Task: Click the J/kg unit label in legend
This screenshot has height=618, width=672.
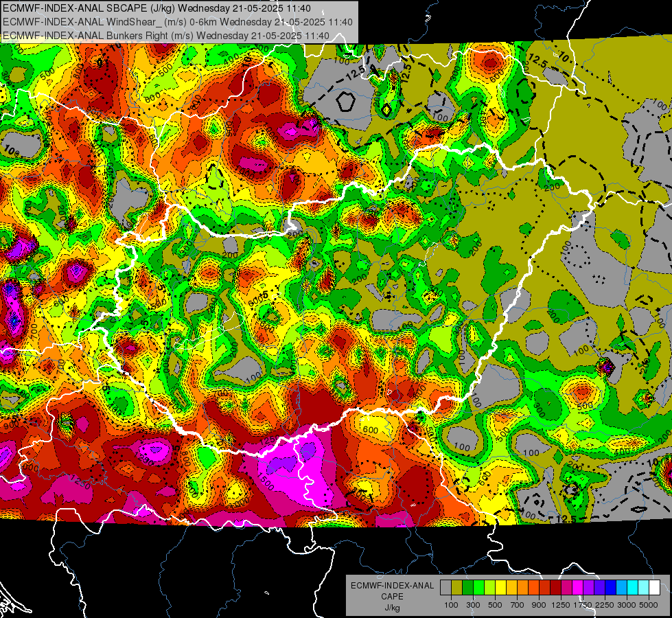Action: (x=392, y=608)
